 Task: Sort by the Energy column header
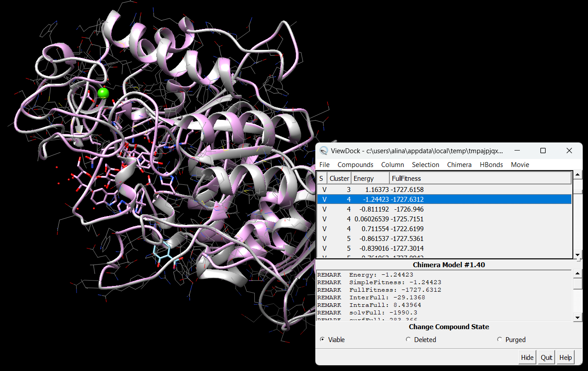point(370,178)
